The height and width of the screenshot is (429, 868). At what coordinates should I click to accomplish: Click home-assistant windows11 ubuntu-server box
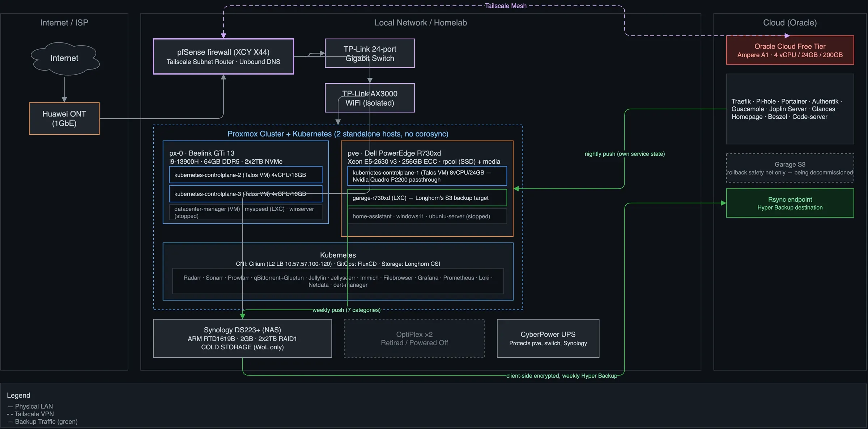[x=427, y=216]
